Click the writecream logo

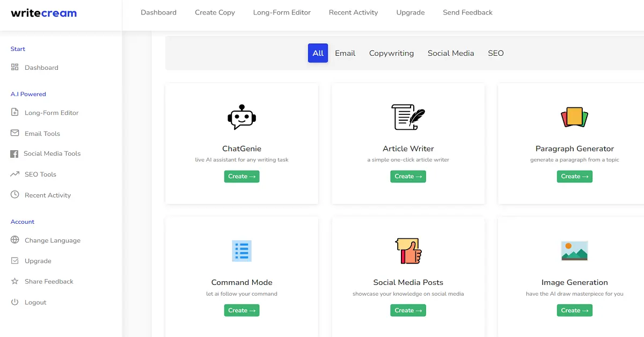tap(43, 13)
